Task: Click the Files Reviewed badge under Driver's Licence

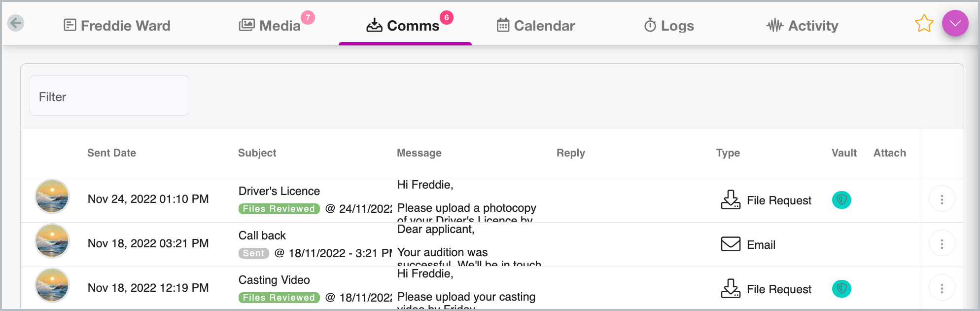Action: pos(279,209)
